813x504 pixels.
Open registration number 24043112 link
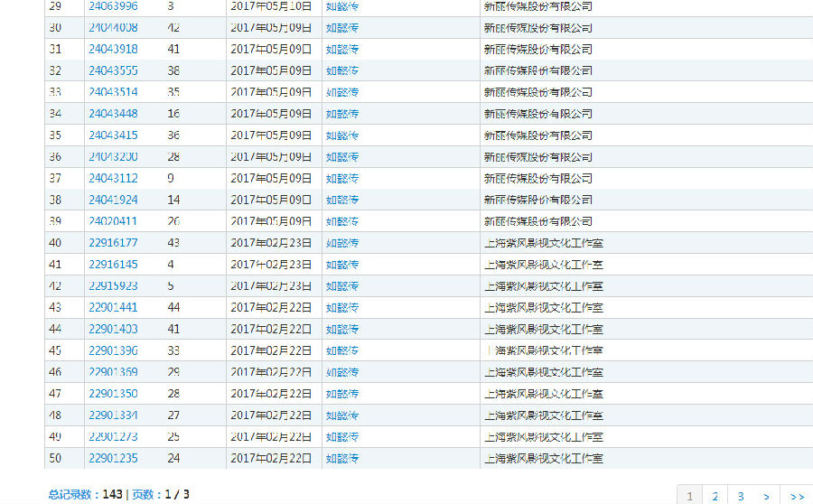point(113,178)
